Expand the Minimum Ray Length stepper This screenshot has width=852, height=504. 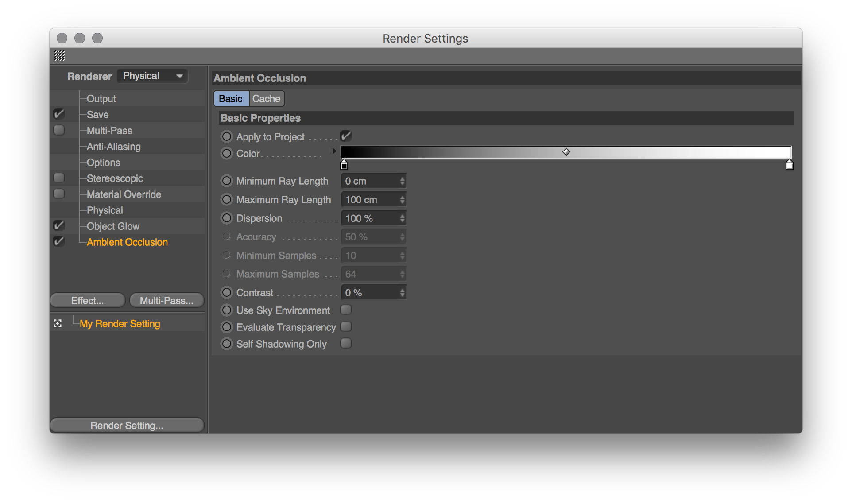[x=403, y=181]
